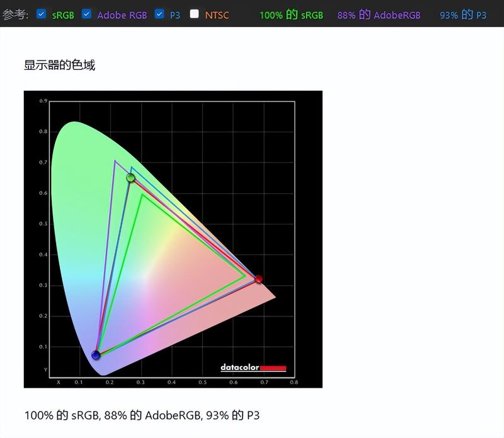504x438 pixels.
Task: Click the green primary marker on gamut chart
Action: point(130,178)
